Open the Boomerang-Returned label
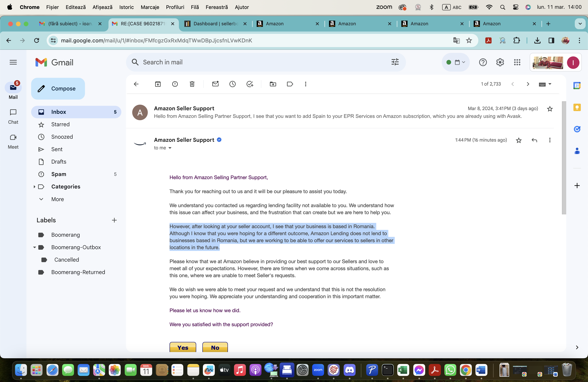 click(76, 272)
